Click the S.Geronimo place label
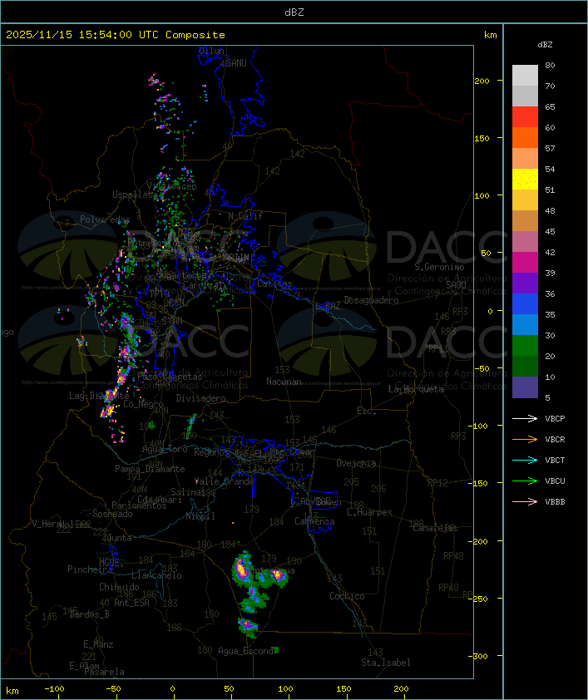This screenshot has height=700, width=588. click(439, 267)
